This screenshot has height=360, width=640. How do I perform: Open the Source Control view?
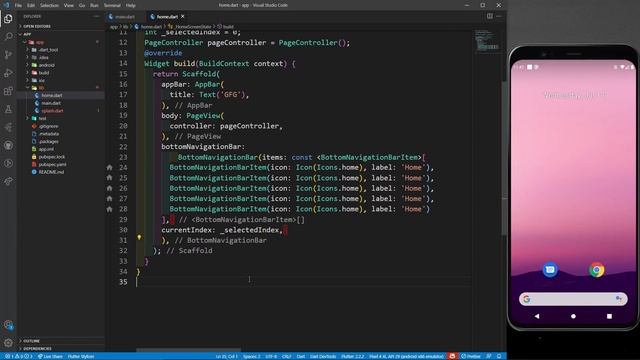8,55
